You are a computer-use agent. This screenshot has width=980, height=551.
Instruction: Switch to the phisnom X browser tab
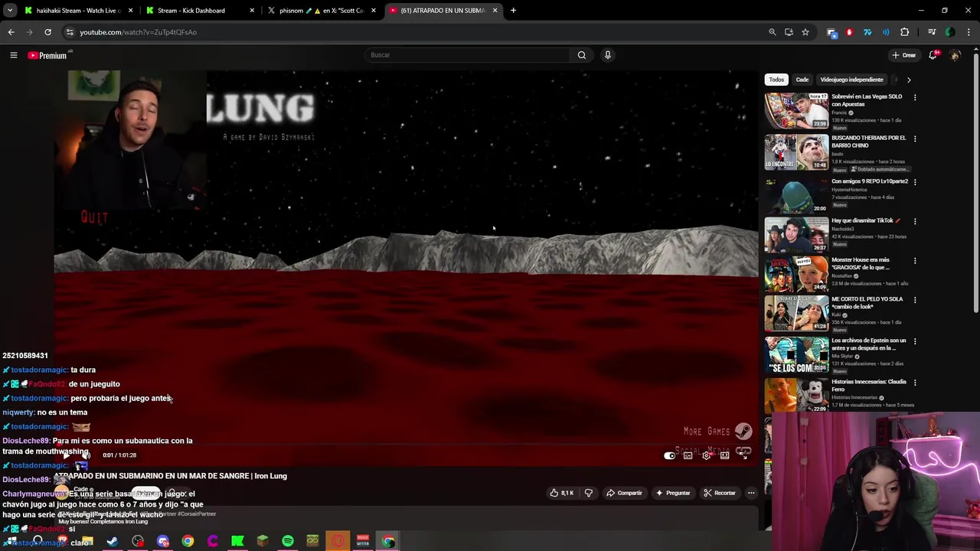click(x=321, y=11)
